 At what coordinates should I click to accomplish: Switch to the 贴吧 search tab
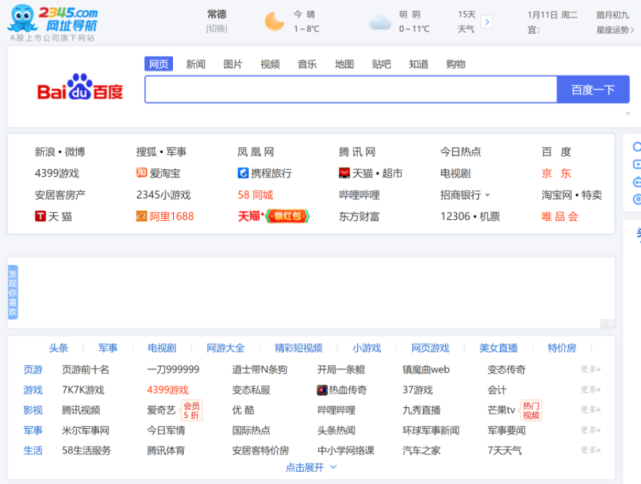pyautogui.click(x=381, y=64)
